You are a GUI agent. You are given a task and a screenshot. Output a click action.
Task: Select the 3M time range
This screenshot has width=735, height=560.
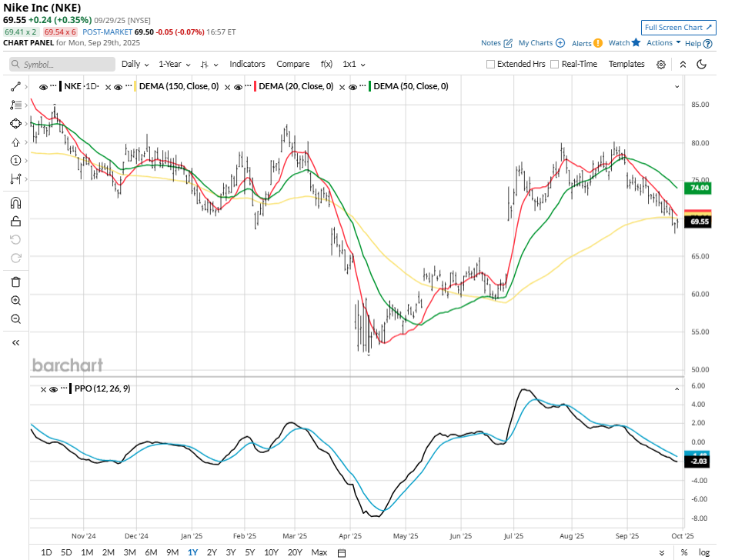click(x=130, y=552)
